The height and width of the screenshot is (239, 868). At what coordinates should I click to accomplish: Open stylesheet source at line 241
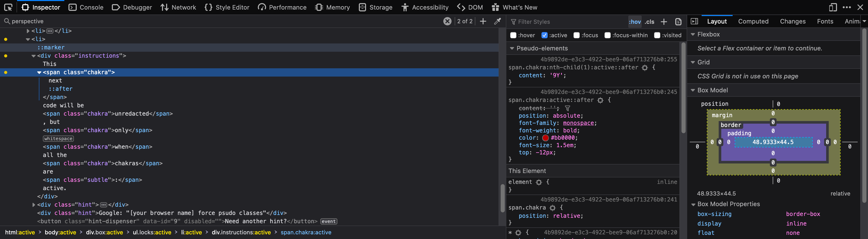[x=609, y=199]
